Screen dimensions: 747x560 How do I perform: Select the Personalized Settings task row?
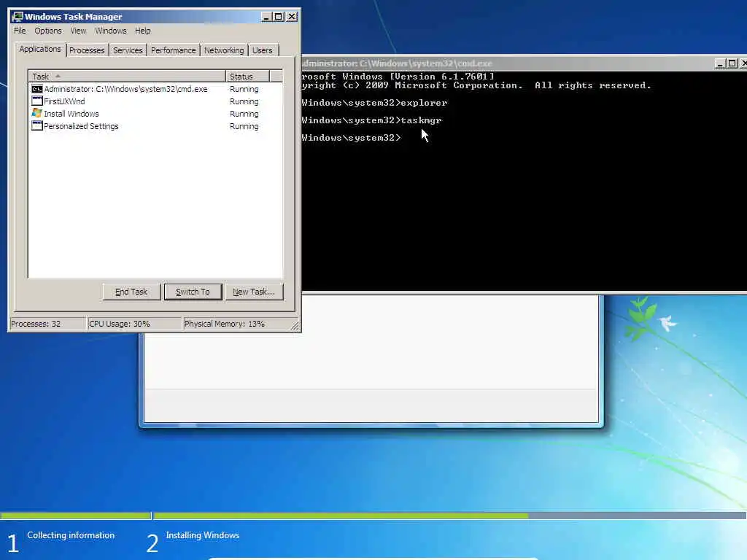pos(155,126)
